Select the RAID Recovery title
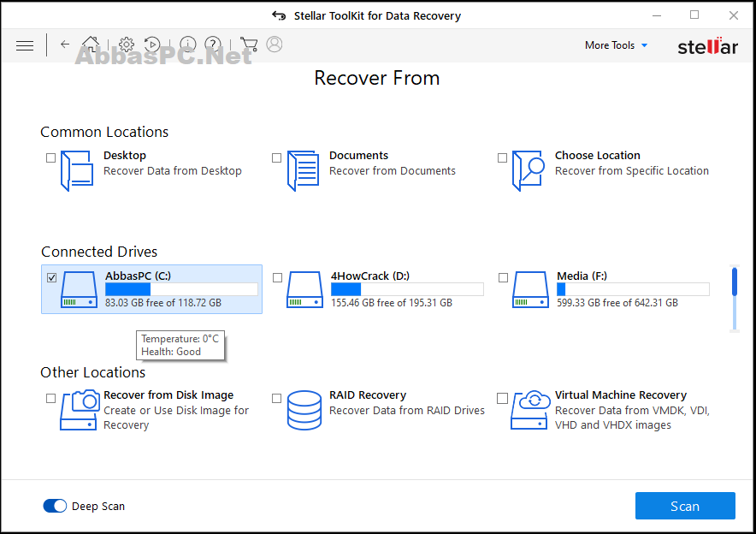Screen dimensions: 756x534 pyautogui.click(x=368, y=395)
